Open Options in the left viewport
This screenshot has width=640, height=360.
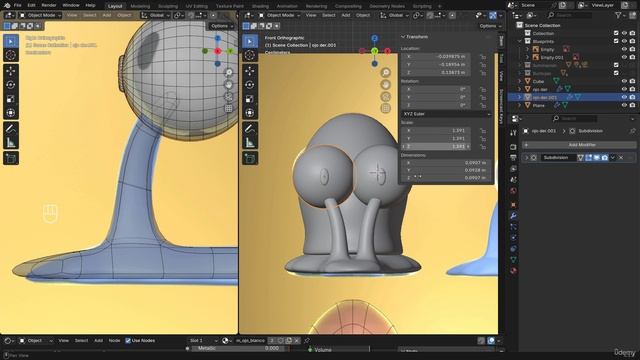click(x=222, y=26)
